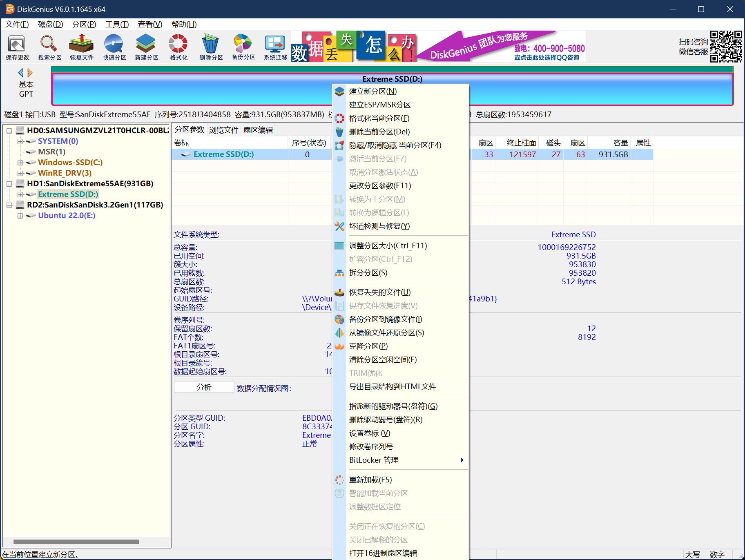This screenshot has width=745, height=560.
Task: Go to previous disk with left arrow
Action: pos(20,73)
